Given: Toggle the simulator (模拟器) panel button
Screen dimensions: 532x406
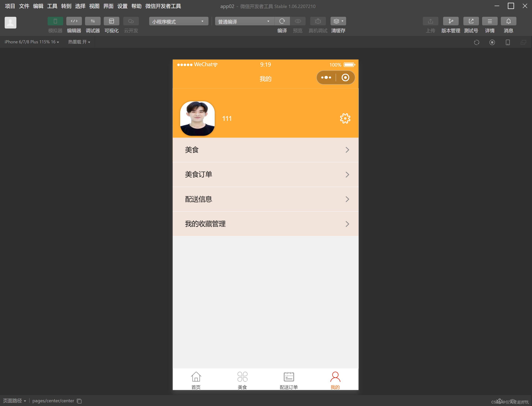Looking at the screenshot, I should 55,21.
